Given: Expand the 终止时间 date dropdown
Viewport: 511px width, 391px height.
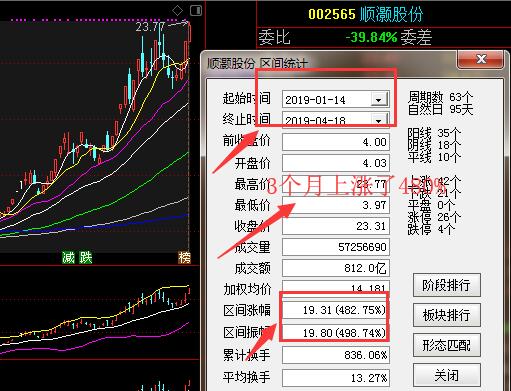Looking at the screenshot, I should tap(379, 120).
